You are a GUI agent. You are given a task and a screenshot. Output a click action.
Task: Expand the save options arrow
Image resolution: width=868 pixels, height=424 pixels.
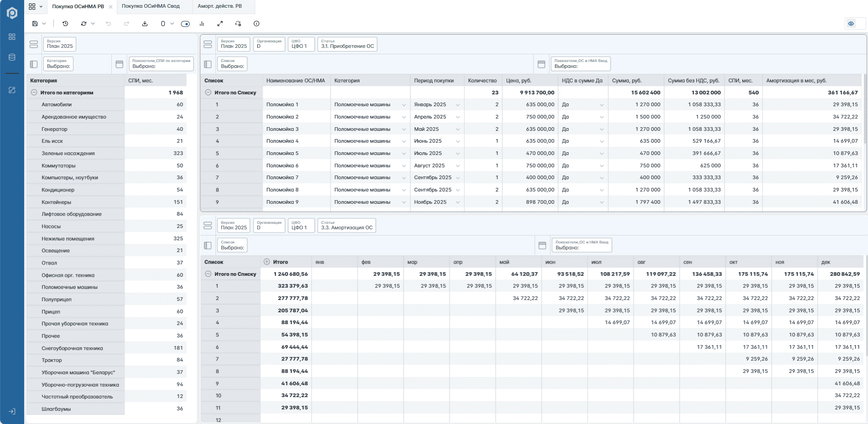(44, 24)
